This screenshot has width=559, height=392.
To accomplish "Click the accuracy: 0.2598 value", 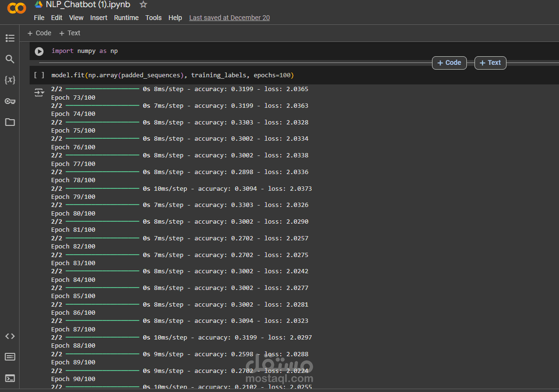I will [x=223, y=354].
